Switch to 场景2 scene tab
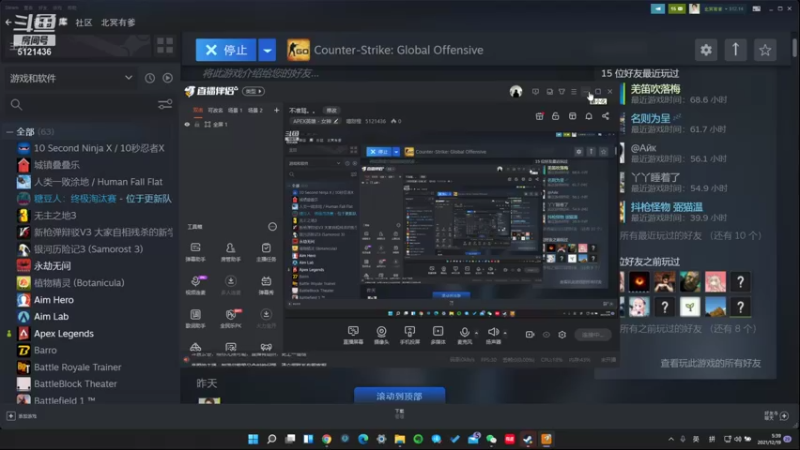 pyautogui.click(x=255, y=110)
